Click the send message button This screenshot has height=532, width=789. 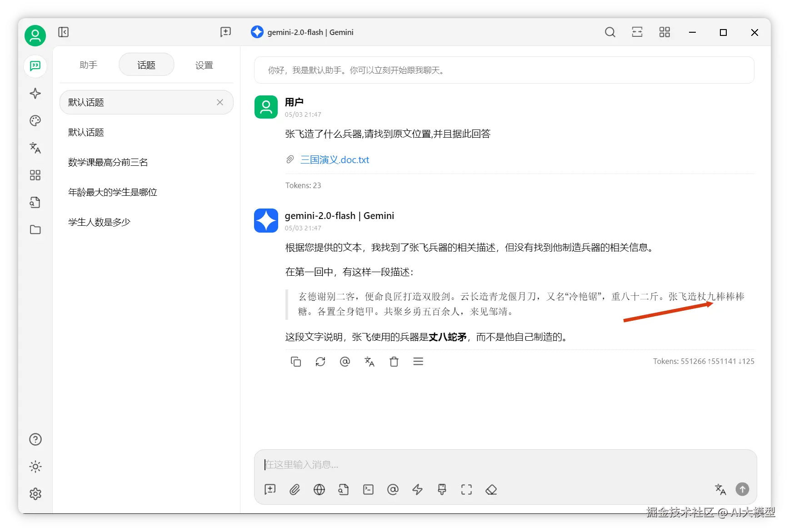click(x=742, y=489)
